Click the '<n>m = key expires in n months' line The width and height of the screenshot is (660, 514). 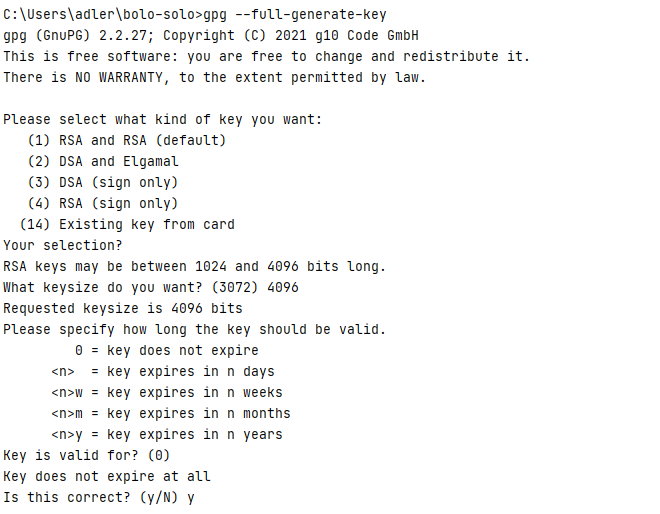[171, 414]
